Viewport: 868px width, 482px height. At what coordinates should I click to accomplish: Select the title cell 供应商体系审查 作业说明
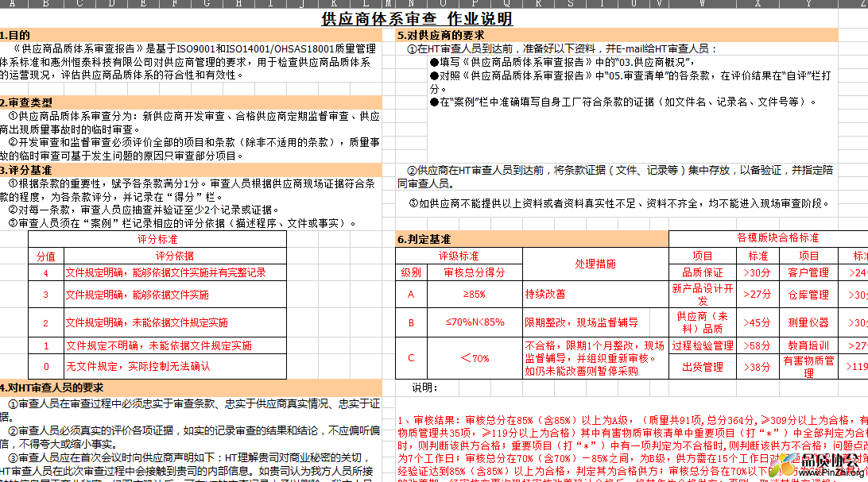pos(417,19)
